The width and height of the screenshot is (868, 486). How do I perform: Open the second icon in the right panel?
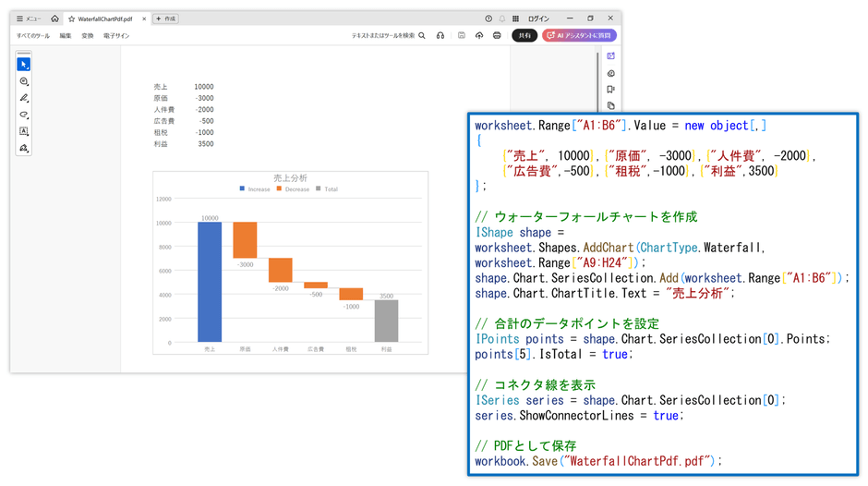point(611,73)
